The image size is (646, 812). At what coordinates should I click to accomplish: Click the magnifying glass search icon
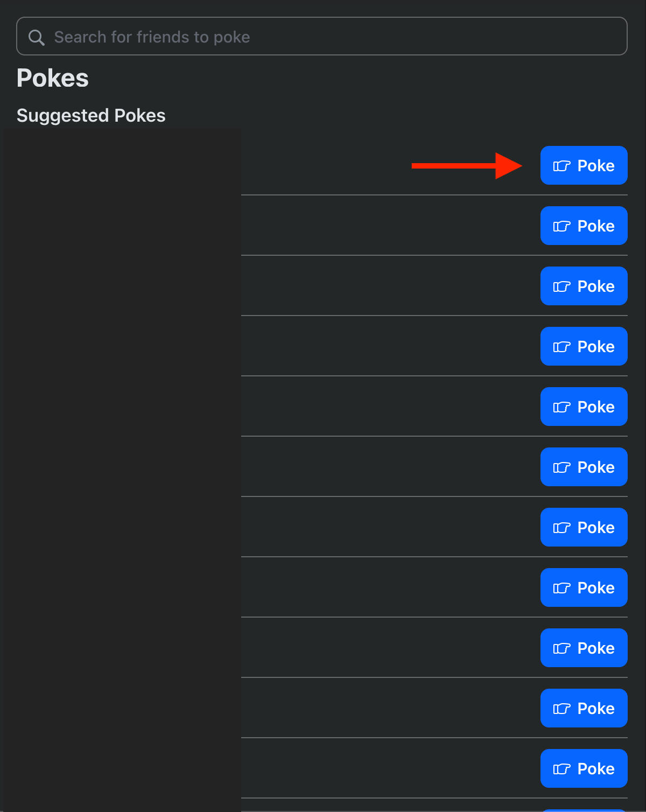pos(36,37)
